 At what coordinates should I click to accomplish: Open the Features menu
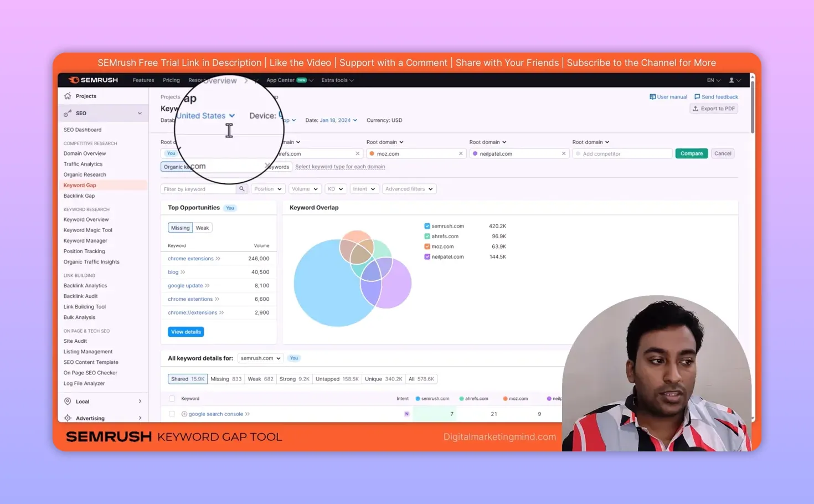[x=143, y=80]
